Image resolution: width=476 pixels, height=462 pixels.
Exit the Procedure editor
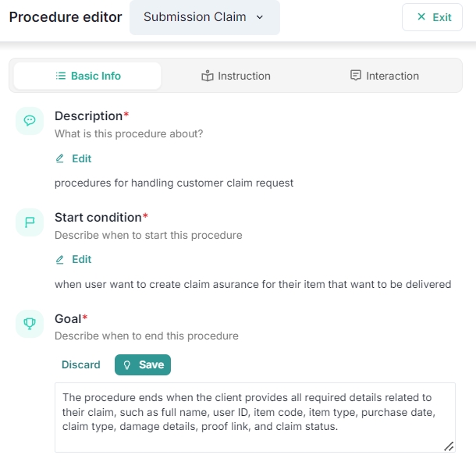pos(432,17)
